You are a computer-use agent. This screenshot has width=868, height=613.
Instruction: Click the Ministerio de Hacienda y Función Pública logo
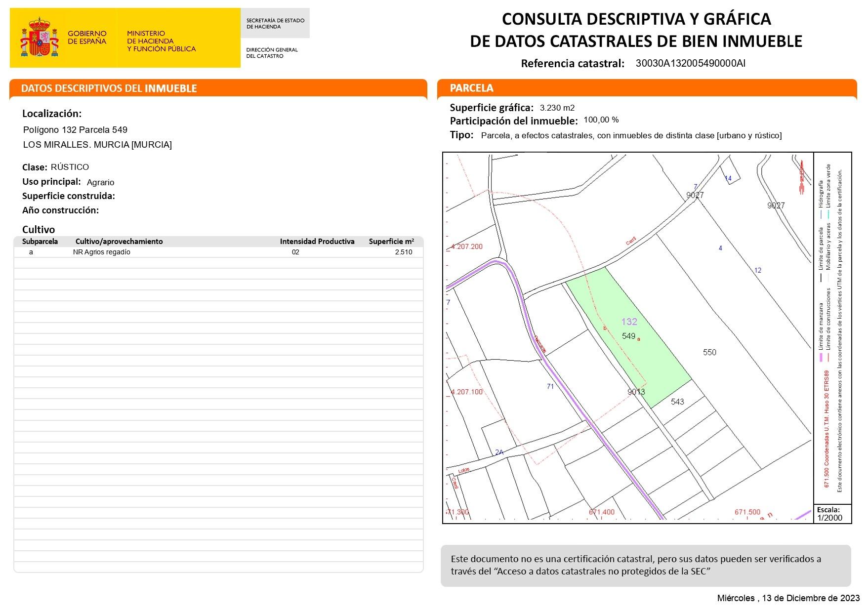(x=161, y=41)
